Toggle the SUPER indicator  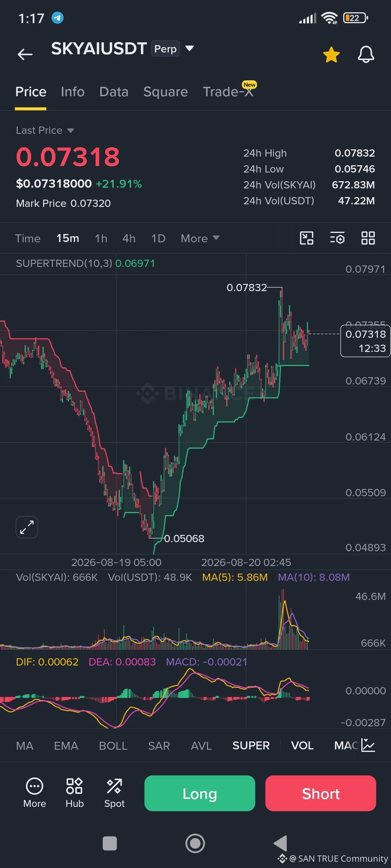(x=251, y=745)
